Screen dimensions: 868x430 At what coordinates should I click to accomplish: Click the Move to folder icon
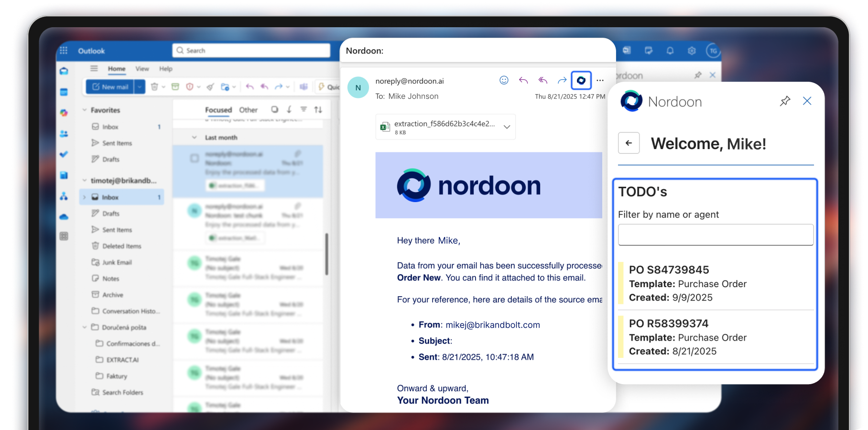click(x=225, y=87)
